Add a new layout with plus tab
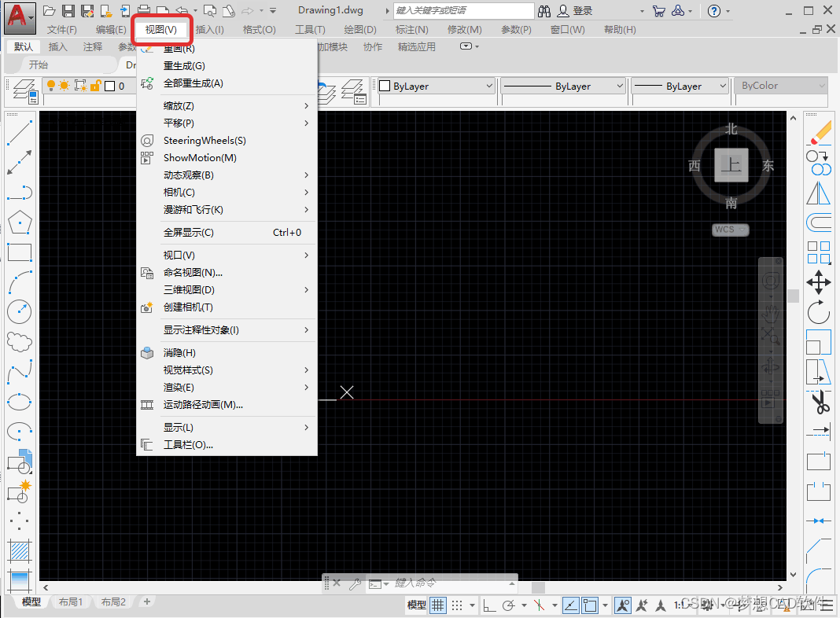The height and width of the screenshot is (618, 840). (147, 602)
